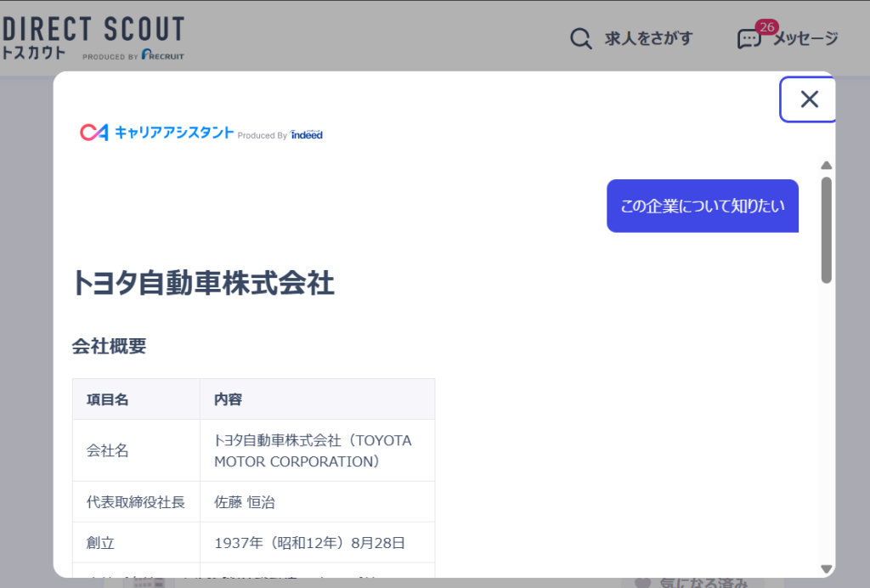
Task: Close the career assistant dialog
Action: tap(809, 99)
